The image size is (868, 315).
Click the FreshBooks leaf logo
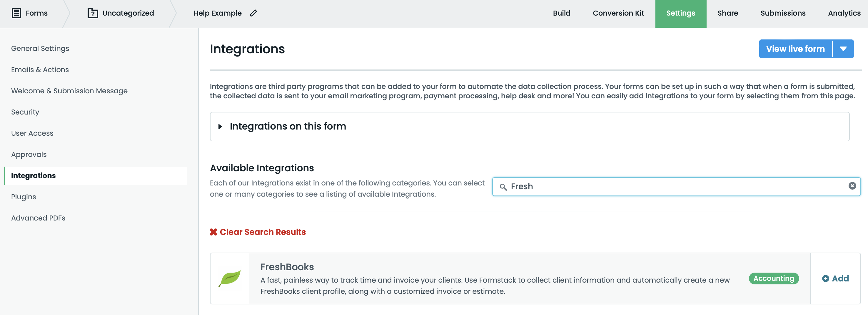(230, 278)
